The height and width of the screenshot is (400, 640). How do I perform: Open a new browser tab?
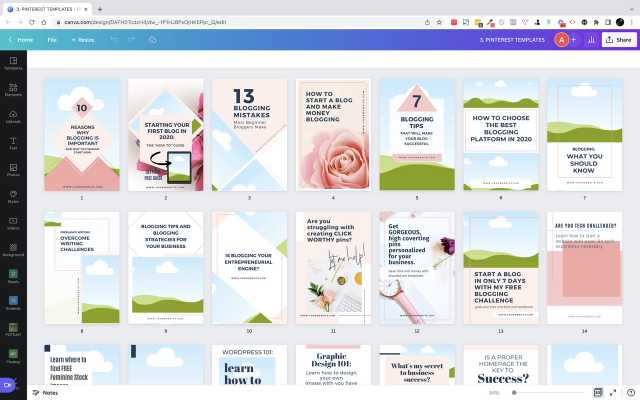point(100,8)
